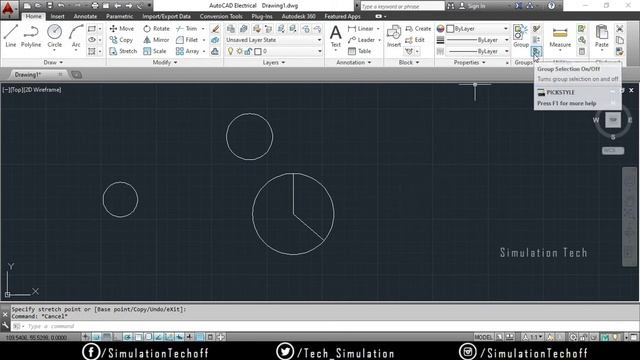Activate the Move command

point(122,29)
